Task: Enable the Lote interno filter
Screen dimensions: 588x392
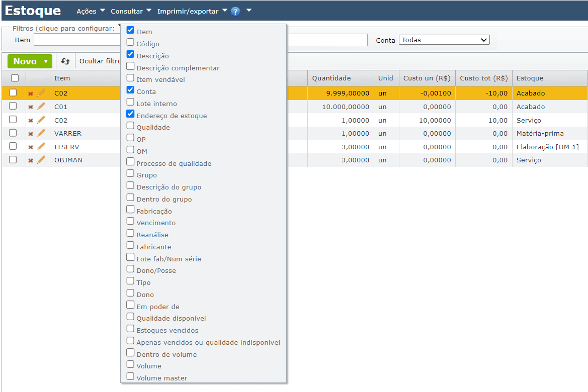Action: pos(130,102)
